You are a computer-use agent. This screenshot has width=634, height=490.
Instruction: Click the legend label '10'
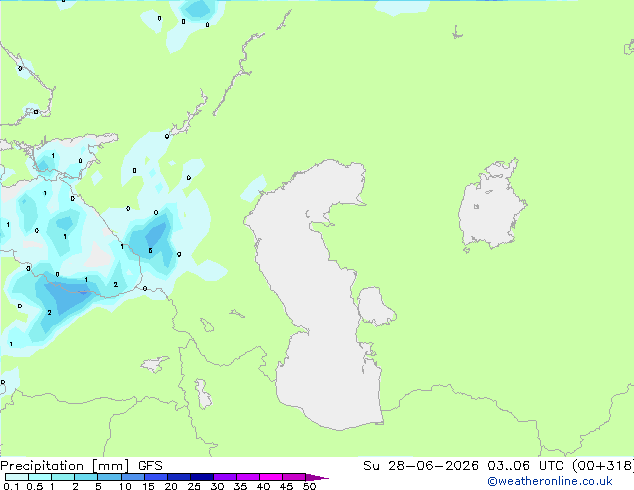point(125,486)
